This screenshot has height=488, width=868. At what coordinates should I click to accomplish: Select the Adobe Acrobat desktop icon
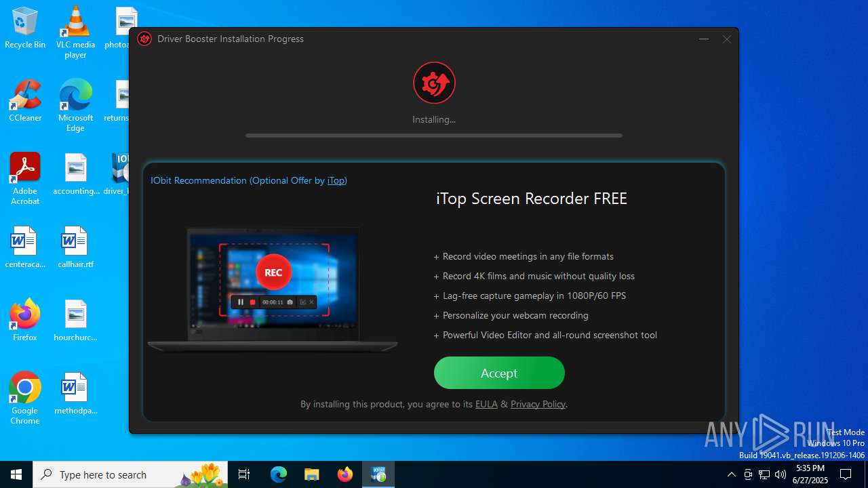click(25, 180)
